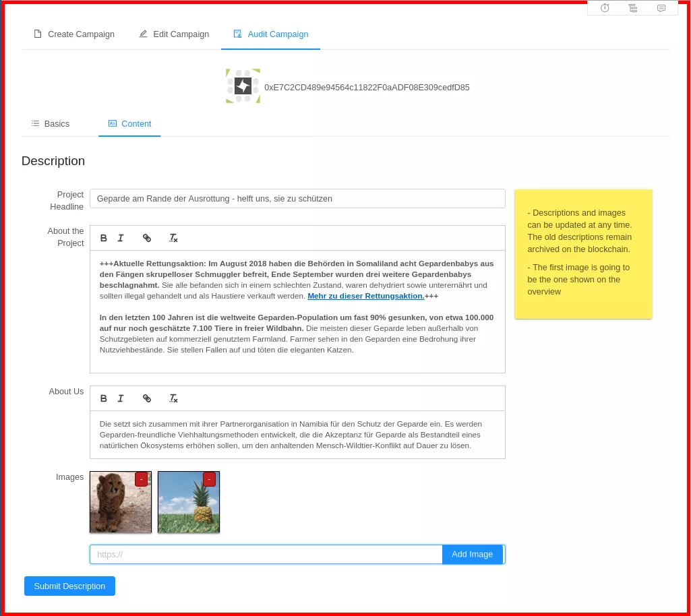691x616 pixels.
Task: Focus the Project Headline input field
Action: click(297, 199)
